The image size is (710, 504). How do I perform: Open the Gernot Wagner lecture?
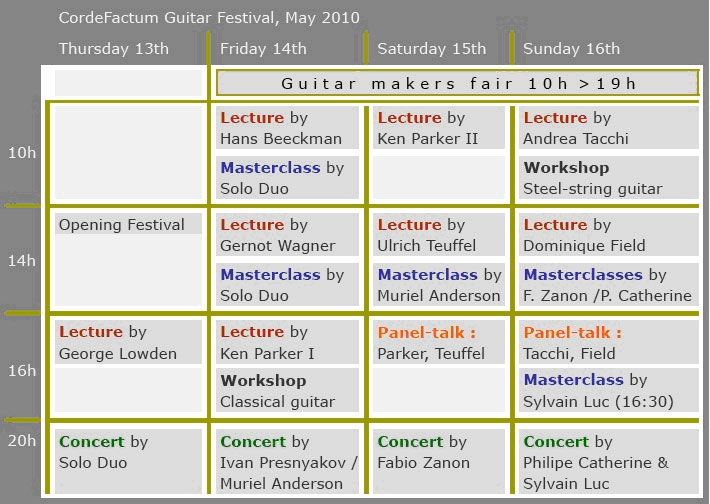click(x=288, y=235)
